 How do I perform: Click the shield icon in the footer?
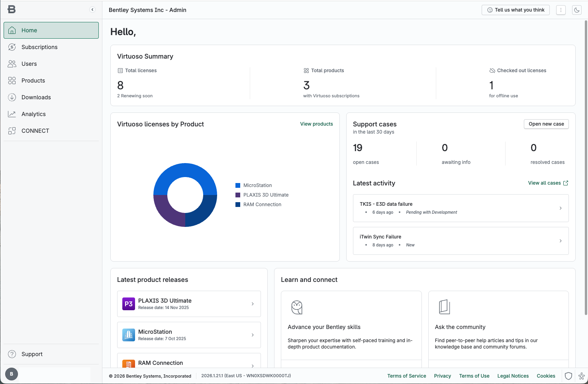tap(568, 376)
